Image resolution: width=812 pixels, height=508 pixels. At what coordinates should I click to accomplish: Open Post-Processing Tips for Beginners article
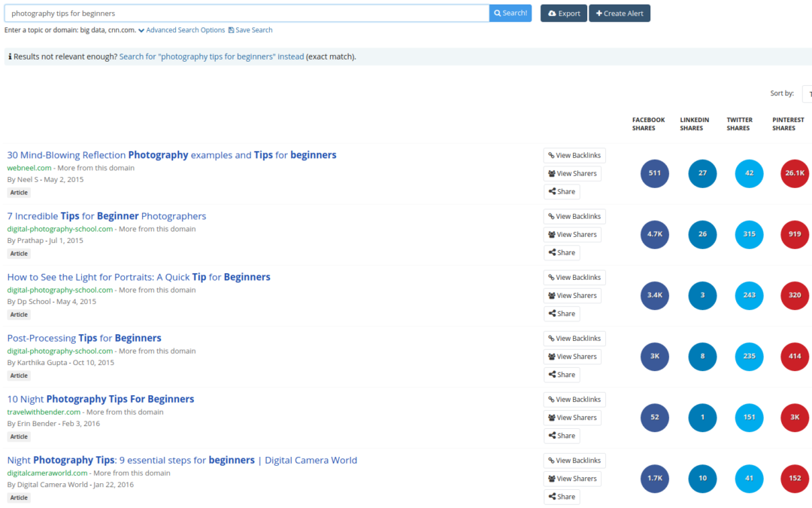(84, 339)
